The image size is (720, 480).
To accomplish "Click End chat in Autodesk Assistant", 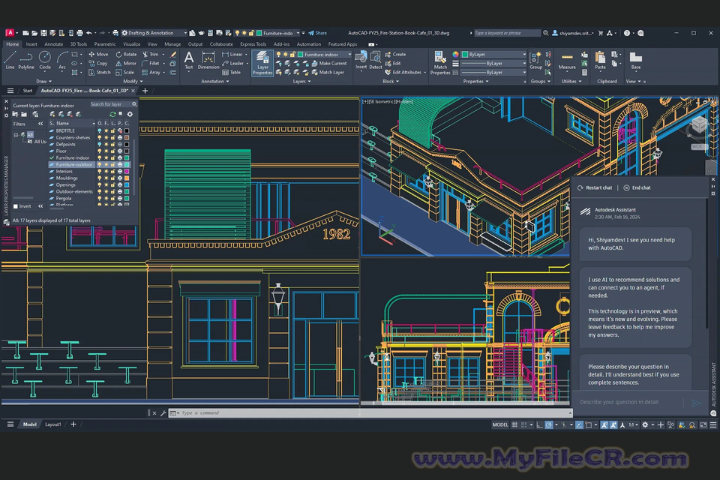I will [637, 188].
